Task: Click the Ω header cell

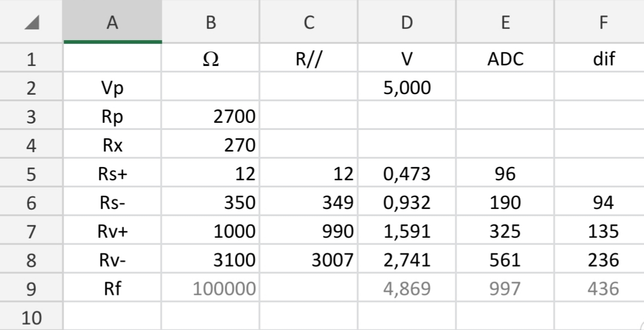Action: pos(210,58)
